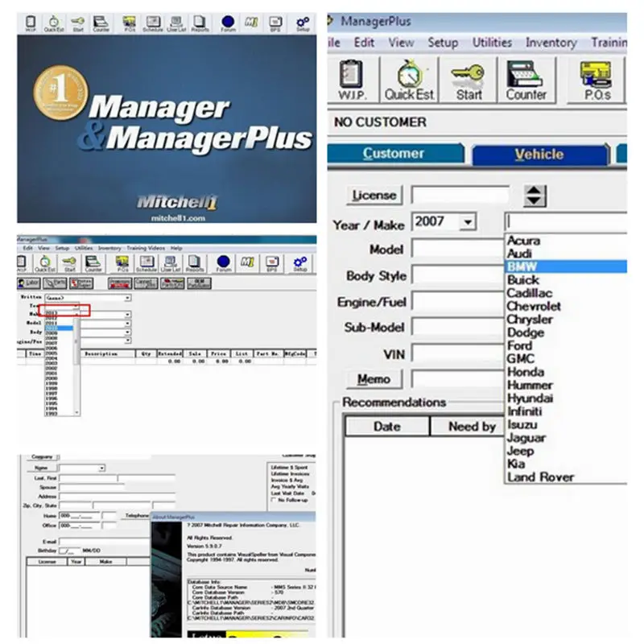The height and width of the screenshot is (644, 644).
Task: Click the Need by column header
Action: (468, 427)
